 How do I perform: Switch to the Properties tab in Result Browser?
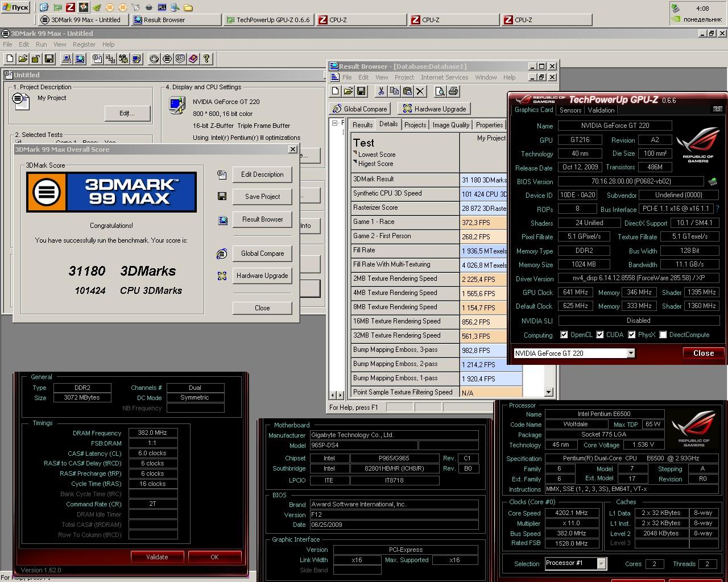[x=490, y=125]
